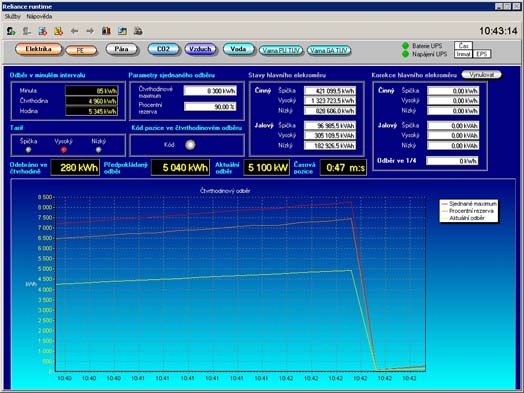Open the bar chart trends toolbar icon

click(x=106, y=31)
